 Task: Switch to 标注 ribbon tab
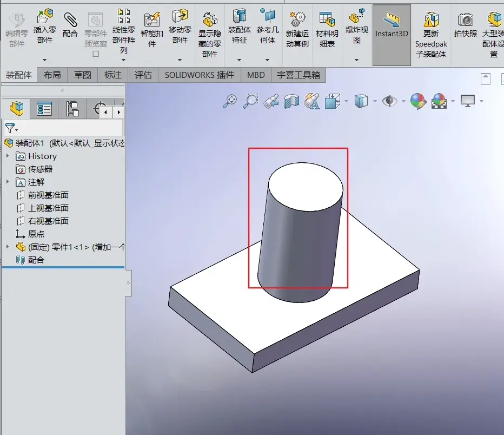(113, 75)
